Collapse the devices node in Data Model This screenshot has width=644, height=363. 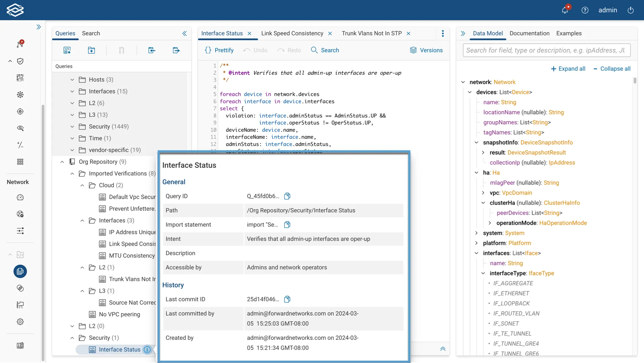pyautogui.click(x=470, y=92)
